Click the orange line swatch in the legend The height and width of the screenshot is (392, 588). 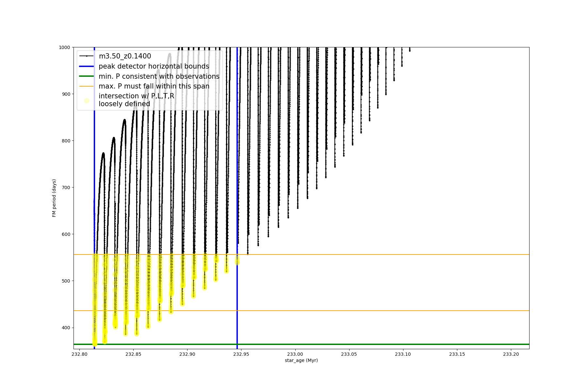pos(87,86)
